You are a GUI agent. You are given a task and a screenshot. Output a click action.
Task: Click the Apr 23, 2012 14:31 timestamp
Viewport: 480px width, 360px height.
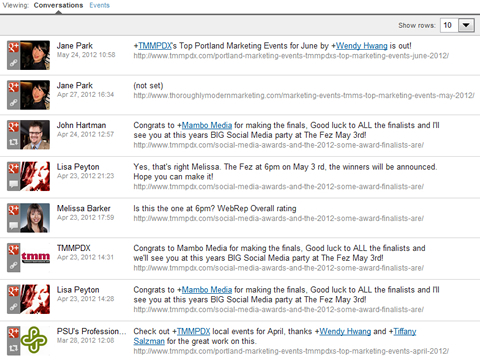[85, 258]
